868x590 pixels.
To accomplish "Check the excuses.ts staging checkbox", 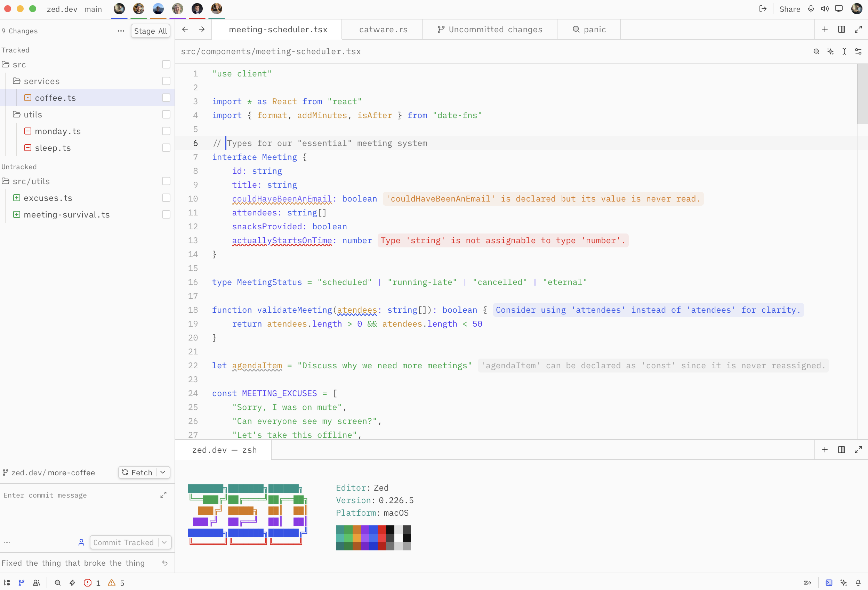I will tap(166, 198).
